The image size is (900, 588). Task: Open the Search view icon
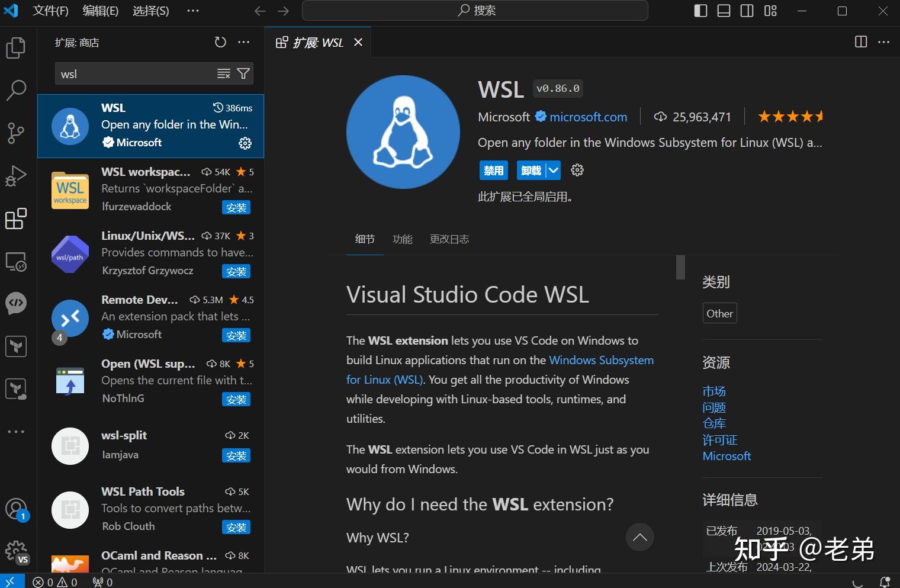tap(15, 90)
